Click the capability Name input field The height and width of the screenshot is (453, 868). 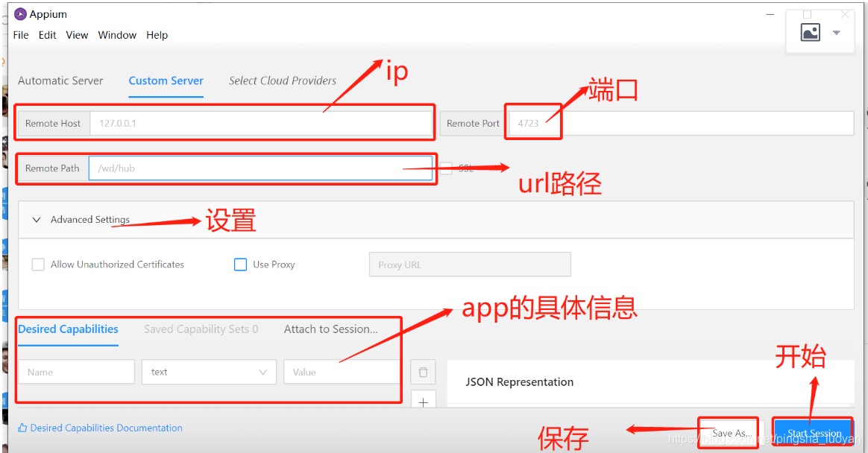[76, 373]
